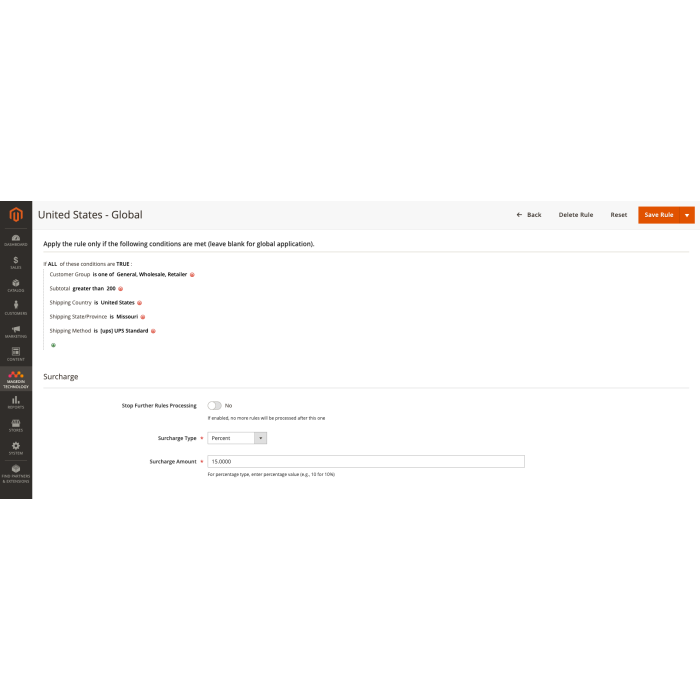Open the System sidebar menu
The image size is (700, 700).
(x=16, y=448)
